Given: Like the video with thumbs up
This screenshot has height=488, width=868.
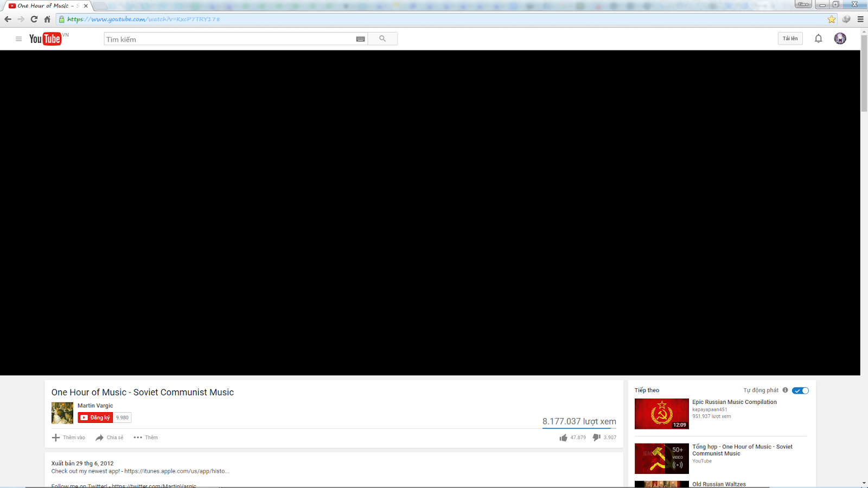Looking at the screenshot, I should click(x=563, y=438).
